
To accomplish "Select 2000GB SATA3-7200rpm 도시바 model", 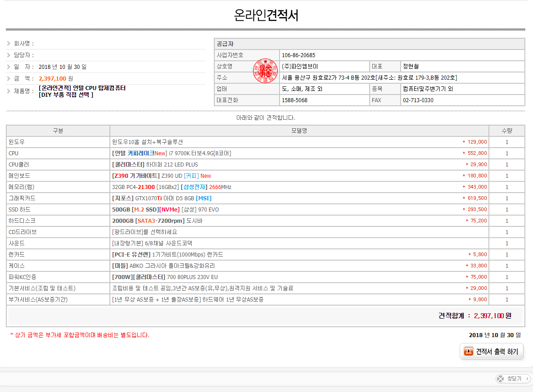I will [x=158, y=221].
